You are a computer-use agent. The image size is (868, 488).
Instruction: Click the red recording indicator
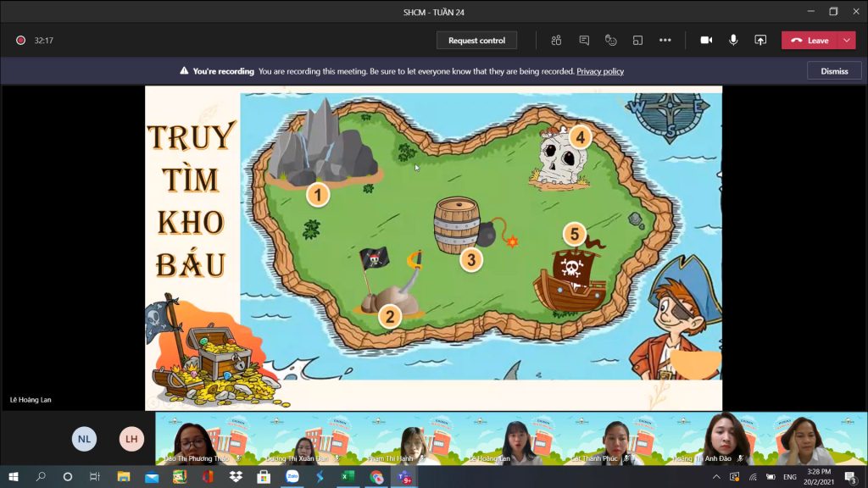[x=20, y=40]
